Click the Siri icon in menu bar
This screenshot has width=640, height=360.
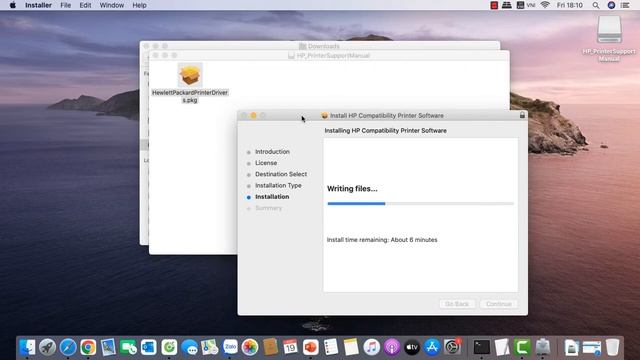click(611, 5)
